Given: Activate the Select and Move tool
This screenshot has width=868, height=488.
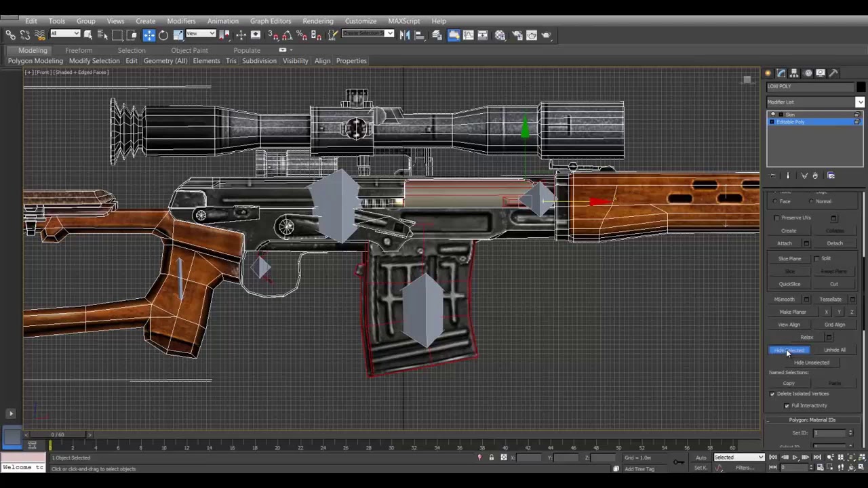Looking at the screenshot, I should 149,35.
